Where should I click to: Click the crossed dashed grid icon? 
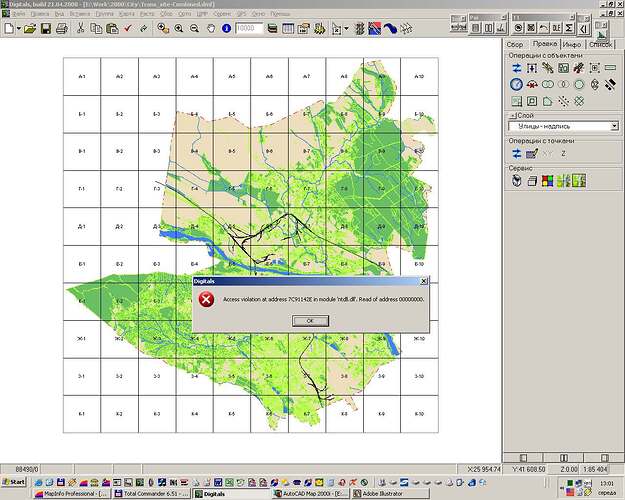tap(579, 101)
